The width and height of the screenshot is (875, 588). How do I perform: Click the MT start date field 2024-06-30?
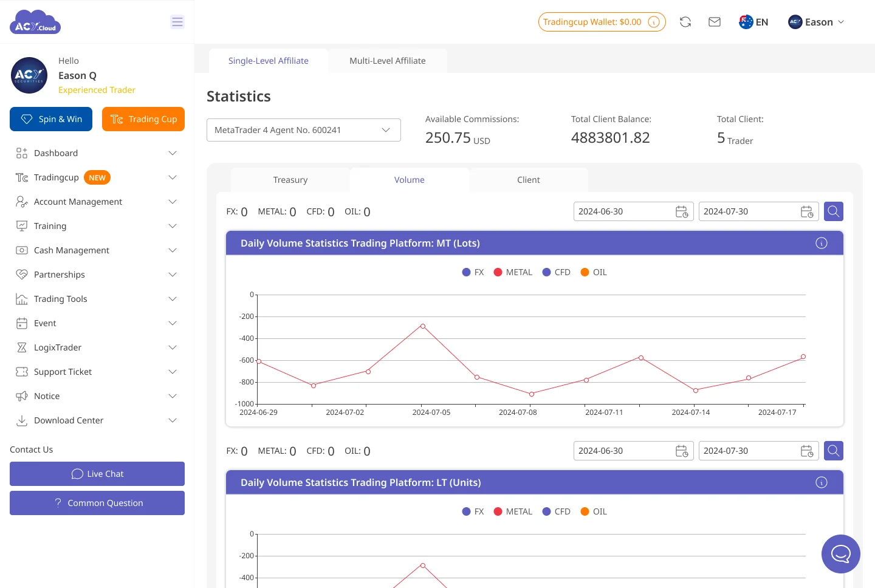[x=634, y=211]
